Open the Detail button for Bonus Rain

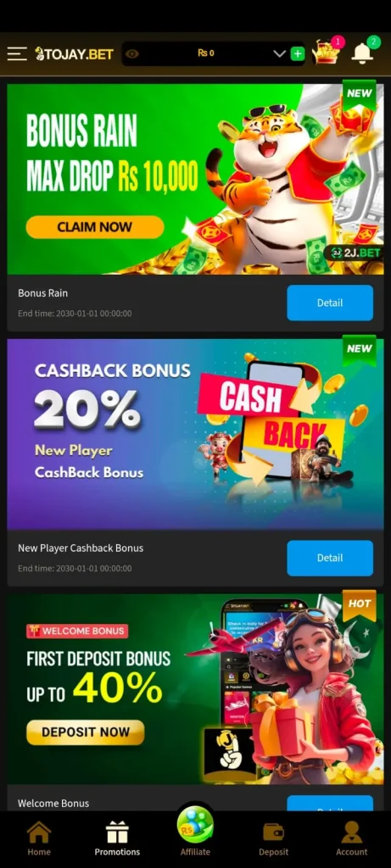point(330,303)
